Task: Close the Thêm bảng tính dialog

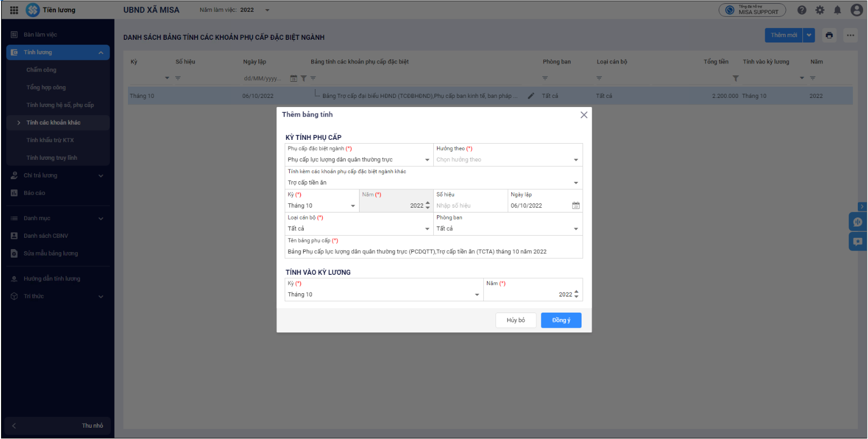Action: (x=584, y=115)
